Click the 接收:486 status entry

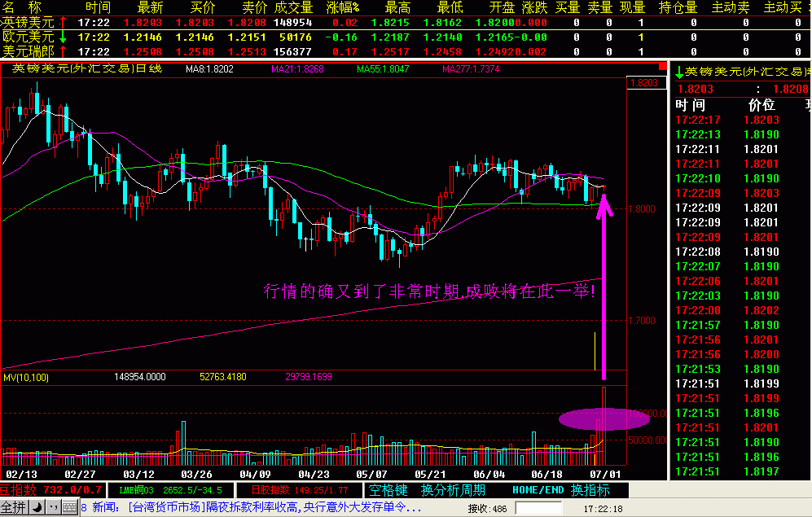(487, 509)
